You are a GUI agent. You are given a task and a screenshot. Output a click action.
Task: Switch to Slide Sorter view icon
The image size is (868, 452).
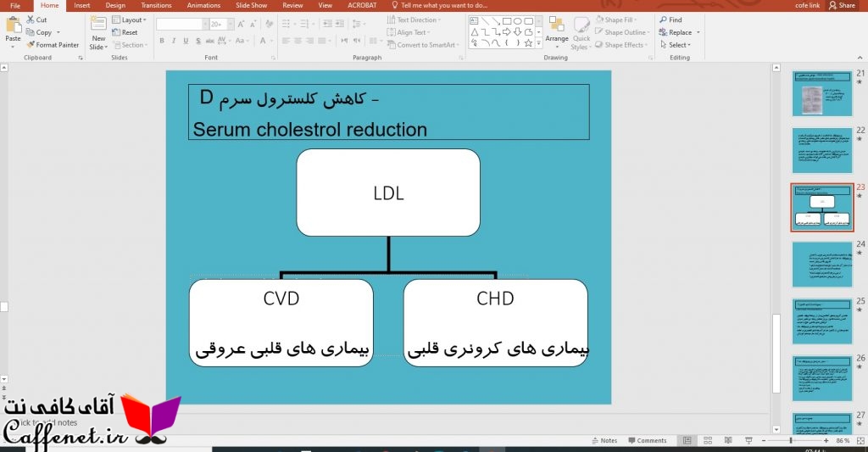(708, 441)
